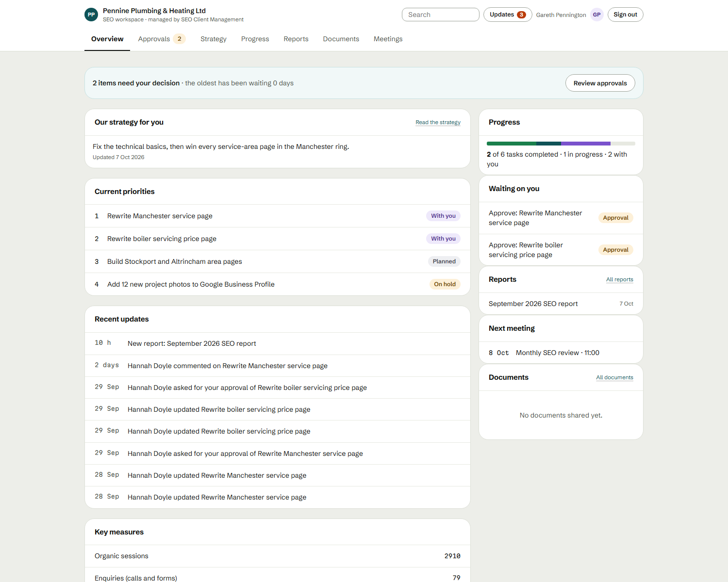This screenshot has width=728, height=582.
Task: Open priority Rewrite boiler servicing price page
Action: click(x=278, y=239)
